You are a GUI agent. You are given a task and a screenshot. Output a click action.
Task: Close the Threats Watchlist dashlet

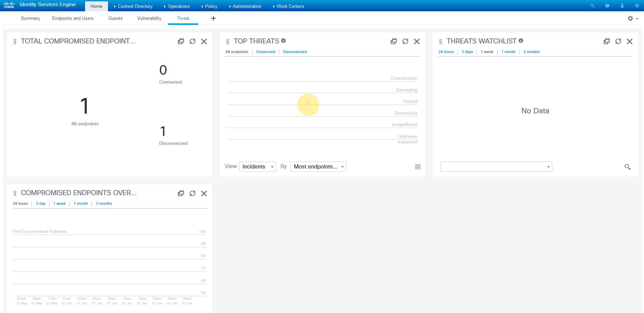click(x=630, y=41)
